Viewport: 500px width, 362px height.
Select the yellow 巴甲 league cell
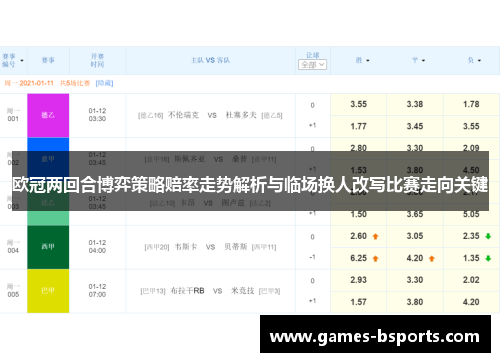48,291
